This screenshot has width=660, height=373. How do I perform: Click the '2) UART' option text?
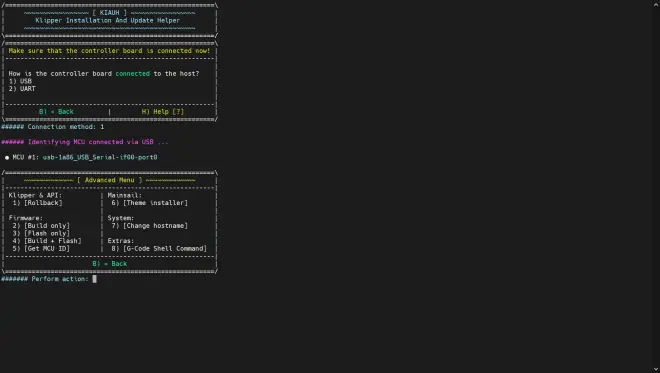22,89
